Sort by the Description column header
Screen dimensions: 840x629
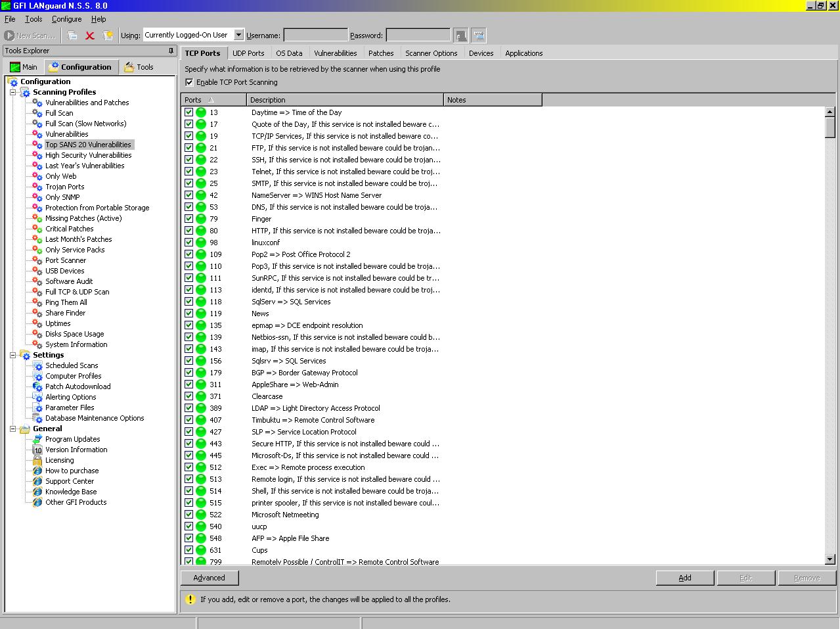click(x=345, y=100)
